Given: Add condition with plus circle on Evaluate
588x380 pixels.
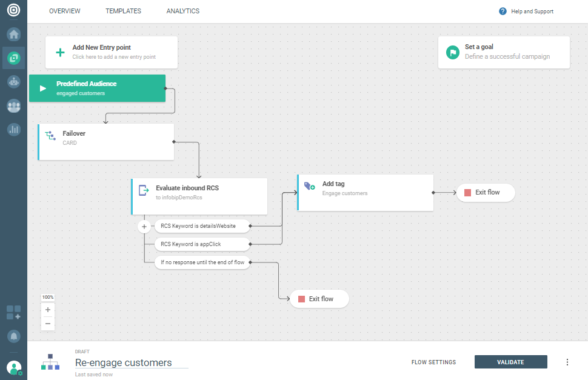Looking at the screenshot, I should coord(144,227).
